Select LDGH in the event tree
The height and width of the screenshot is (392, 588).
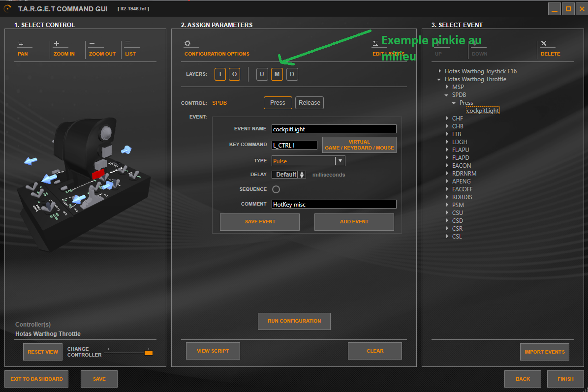pos(460,142)
